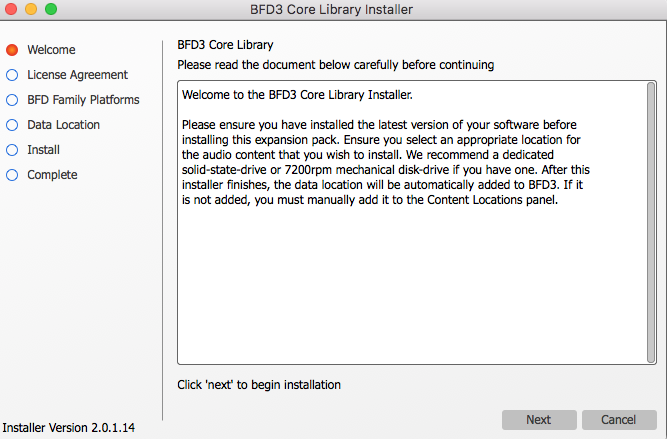Click the 'Click next to begin installation' text
The width and height of the screenshot is (667, 439).
tap(259, 385)
